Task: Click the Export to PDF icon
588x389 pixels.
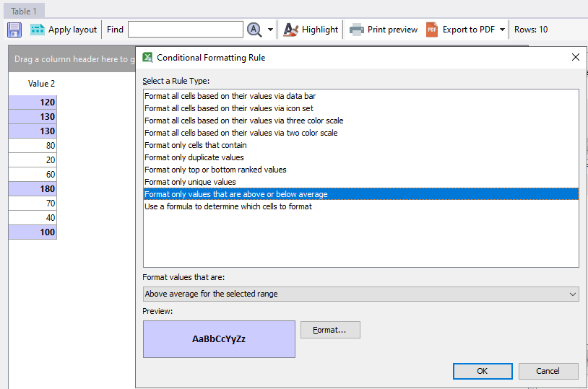Action: coord(432,30)
